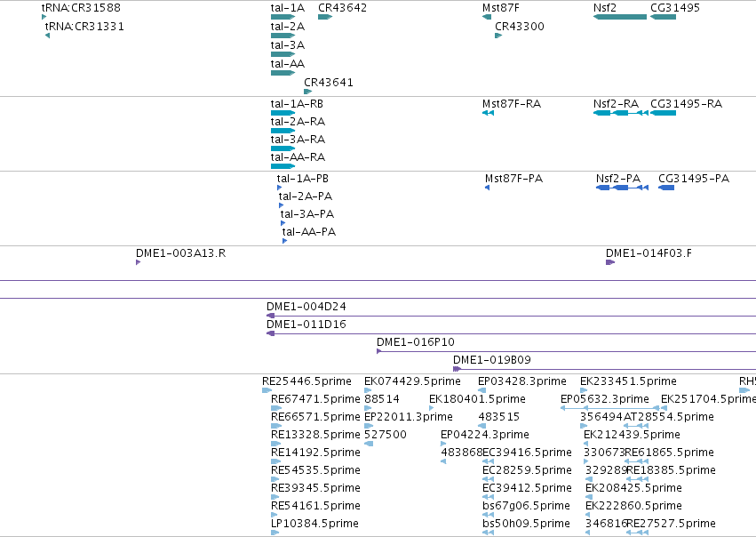Click the CR43300 gene arrow
Image resolution: width=756 pixels, height=537 pixels.
(498, 36)
